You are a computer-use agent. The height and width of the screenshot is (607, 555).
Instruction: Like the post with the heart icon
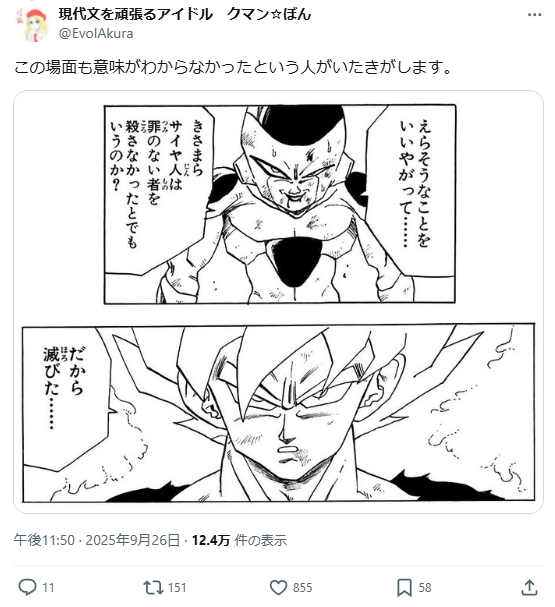[x=278, y=587]
